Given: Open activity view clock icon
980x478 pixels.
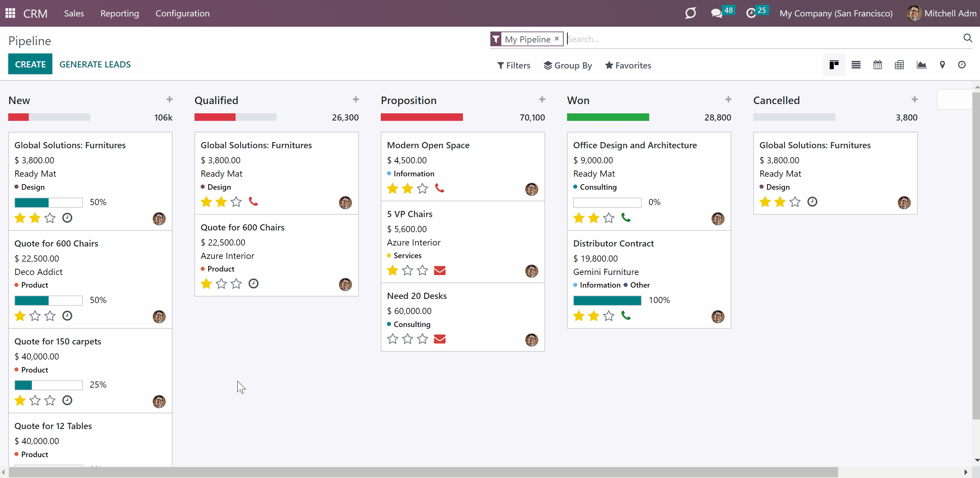Looking at the screenshot, I should tap(962, 65).
